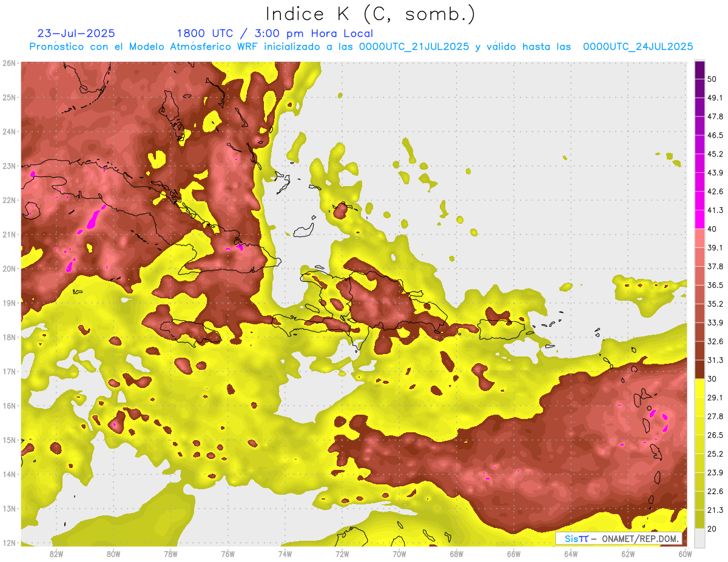
Task: Click the '0000UTC_21JUL2025' initialization time
Action: tap(414, 47)
